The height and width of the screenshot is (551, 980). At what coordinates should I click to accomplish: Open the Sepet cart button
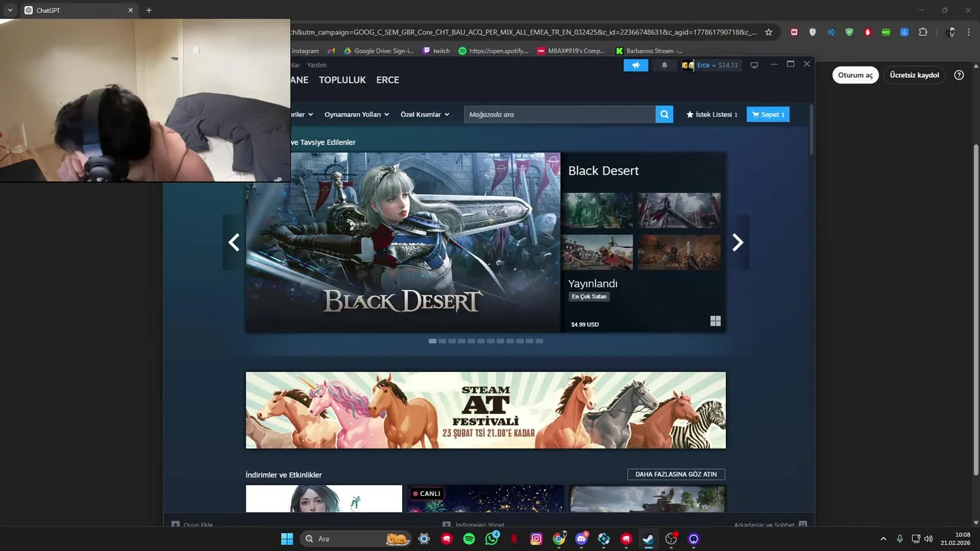[x=768, y=114]
